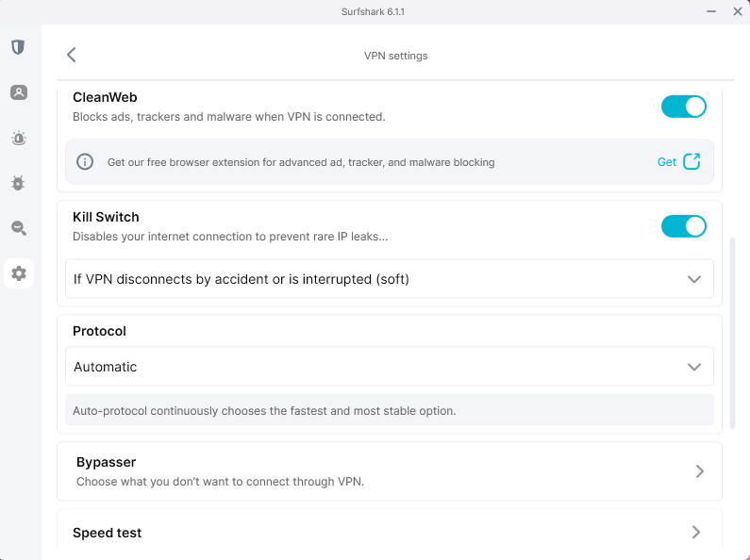Open the Antivirus bug icon in sidebar
Screen dimensions: 750x560
(18, 183)
